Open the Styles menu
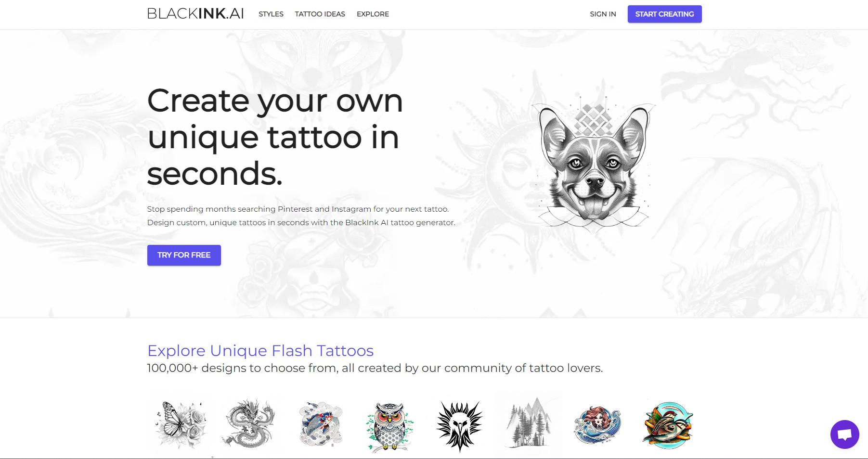The height and width of the screenshot is (459, 868). [x=271, y=14]
